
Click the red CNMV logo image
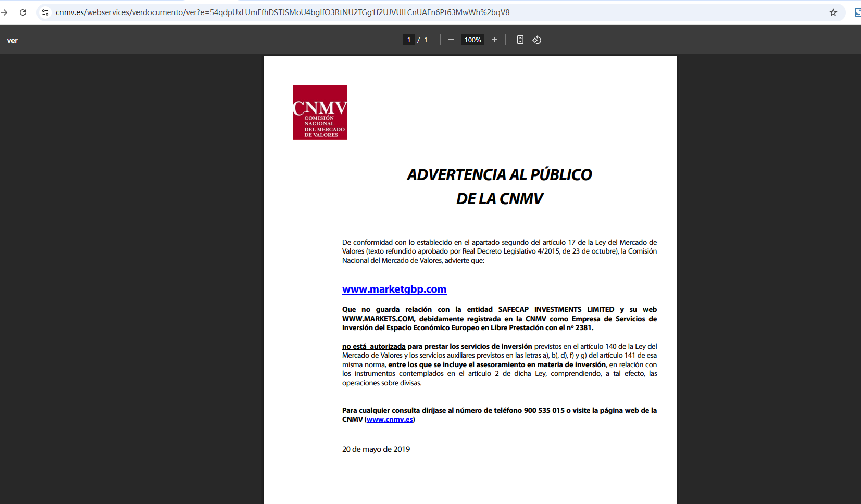pyautogui.click(x=320, y=112)
